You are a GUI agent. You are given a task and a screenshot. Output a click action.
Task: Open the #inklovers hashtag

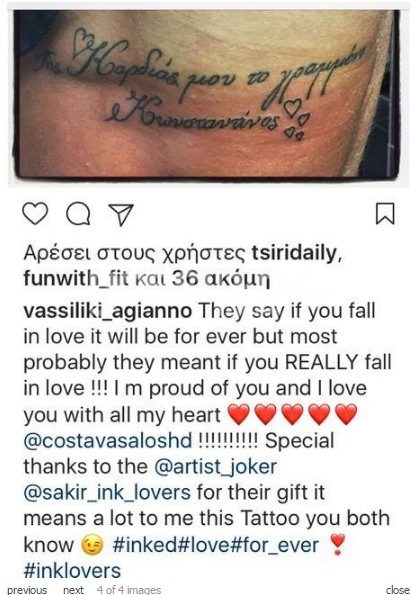point(72,571)
